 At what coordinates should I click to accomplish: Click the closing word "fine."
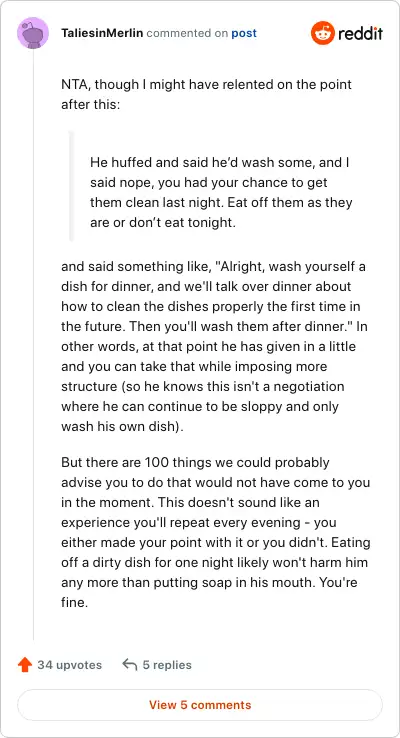pyautogui.click(x=75, y=602)
